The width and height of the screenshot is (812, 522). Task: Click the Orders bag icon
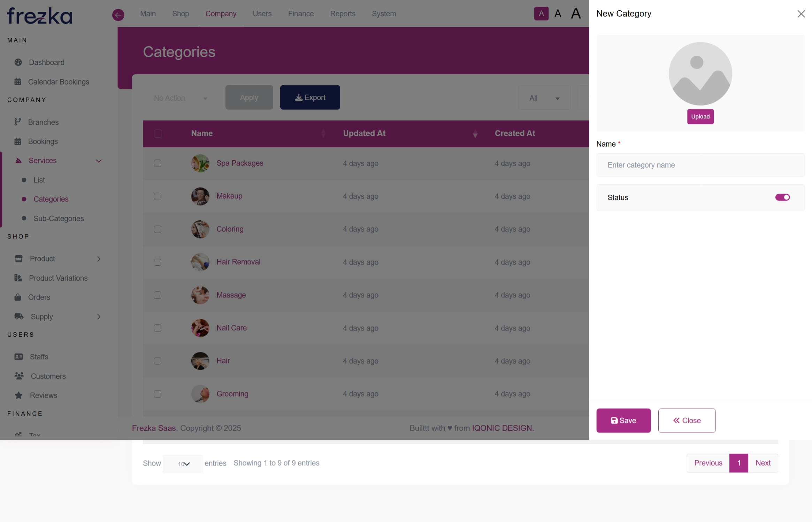(x=18, y=297)
